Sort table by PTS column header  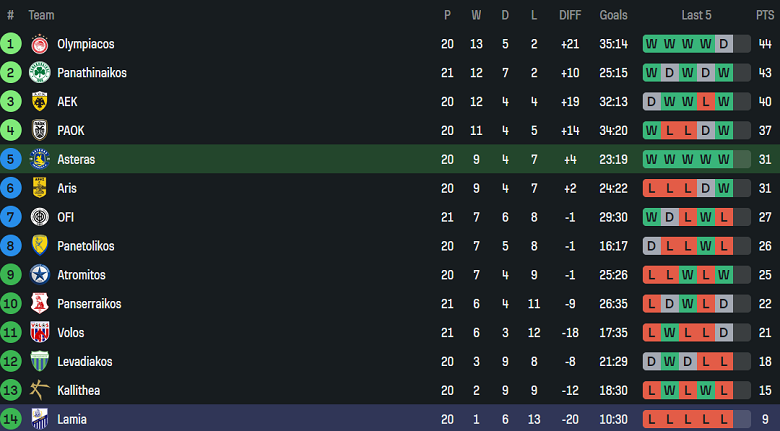pos(765,15)
